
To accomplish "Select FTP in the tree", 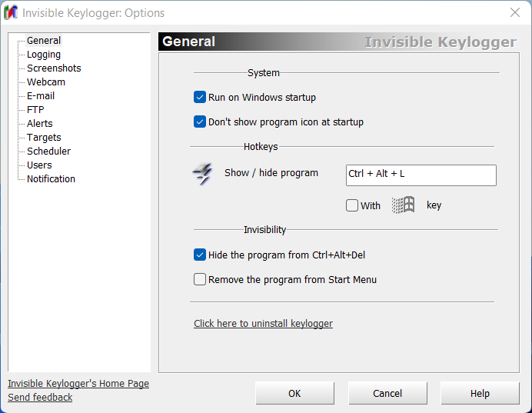I will [x=35, y=110].
